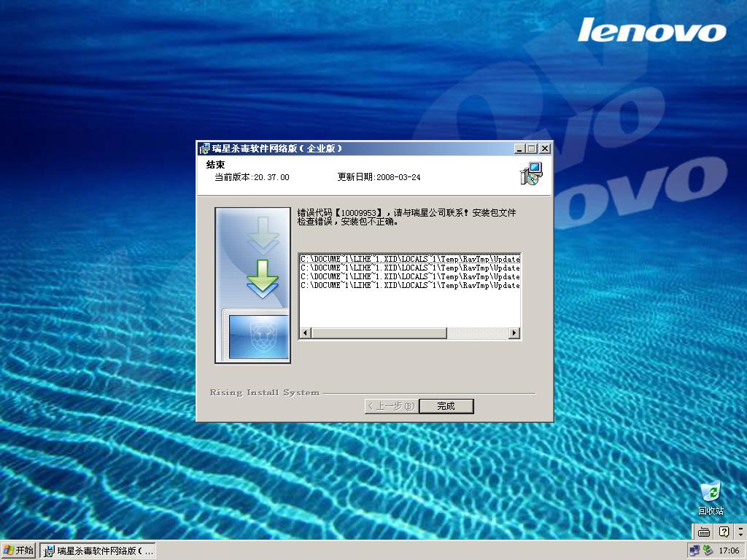Select the fourth C:\DOCUME~1 path row

pyautogui.click(x=410, y=285)
